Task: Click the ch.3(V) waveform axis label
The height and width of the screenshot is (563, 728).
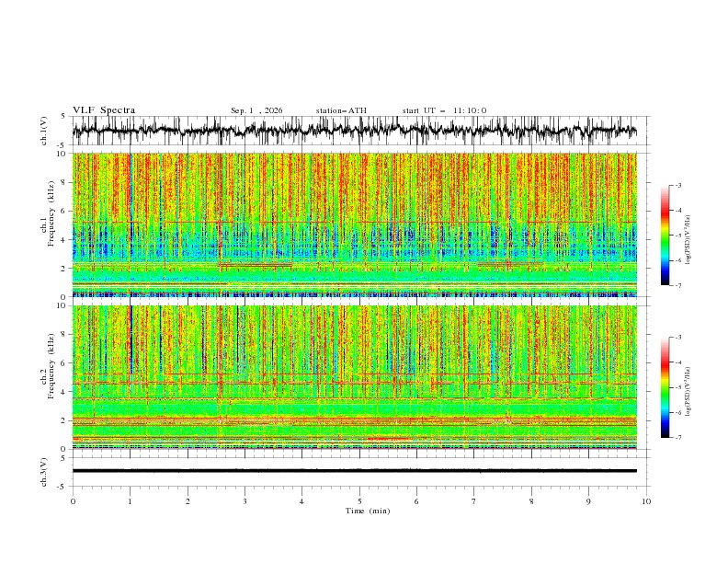Action: click(44, 472)
